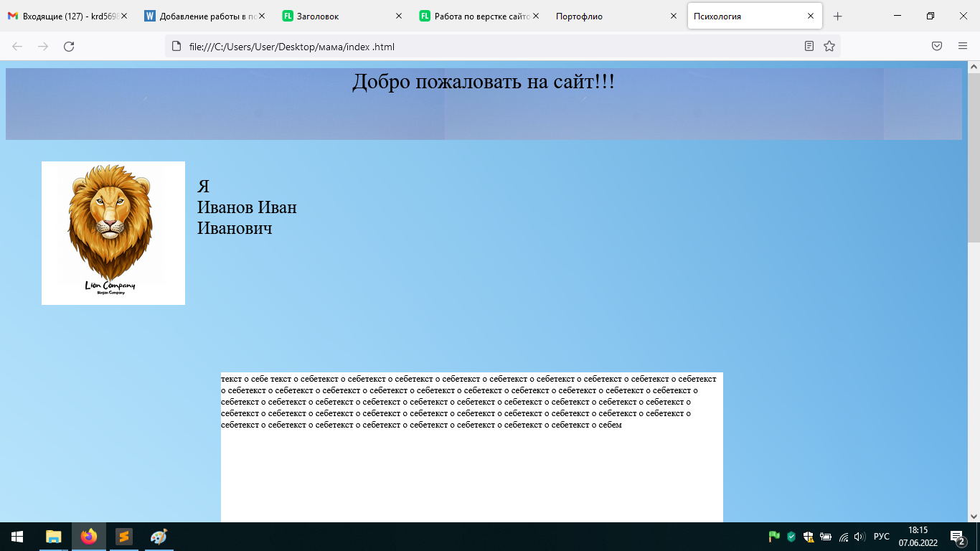Click the page scrollbar up arrow
This screenshot has height=551, width=980.
pos(974,67)
